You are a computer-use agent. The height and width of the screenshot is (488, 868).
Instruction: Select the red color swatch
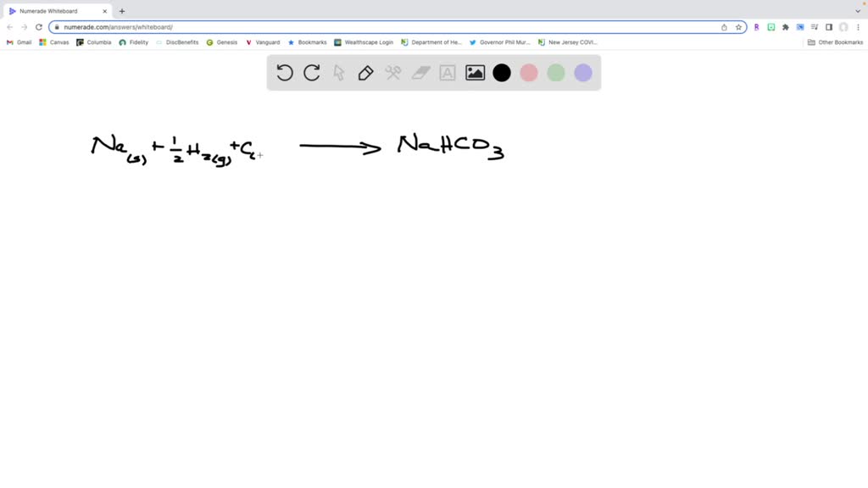529,73
